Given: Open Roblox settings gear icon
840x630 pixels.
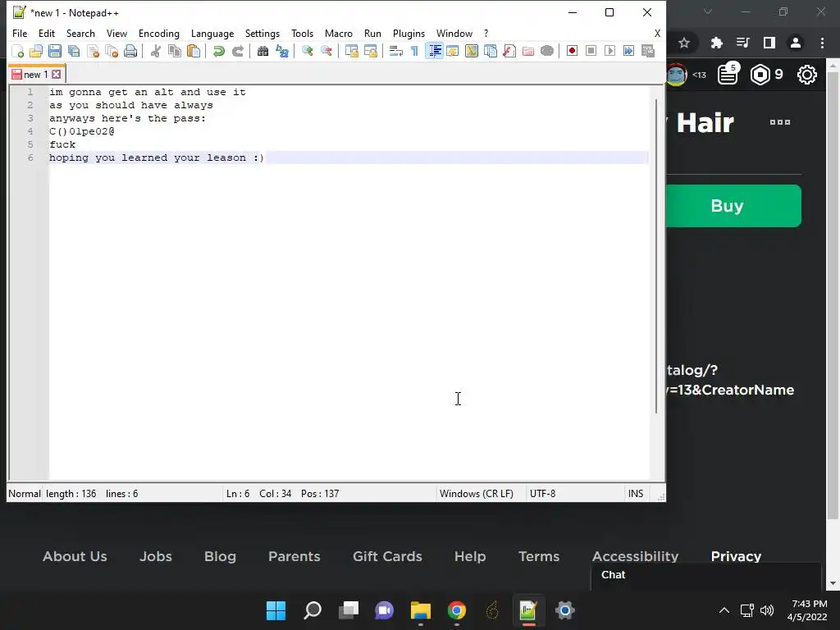Looking at the screenshot, I should (807, 75).
